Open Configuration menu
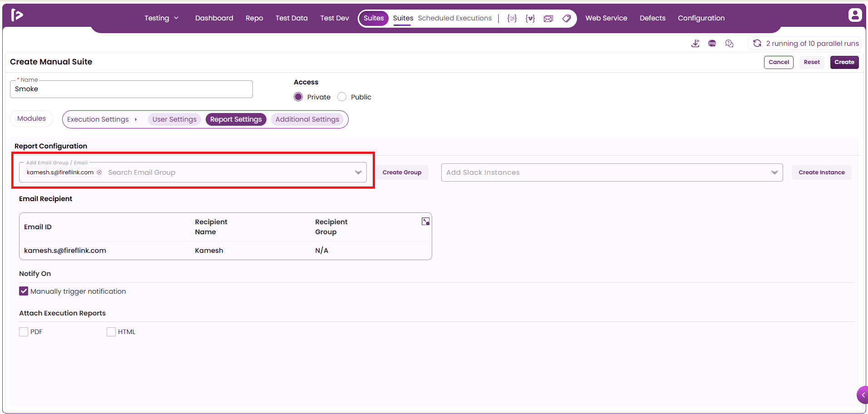868x414 pixels. pos(701,18)
